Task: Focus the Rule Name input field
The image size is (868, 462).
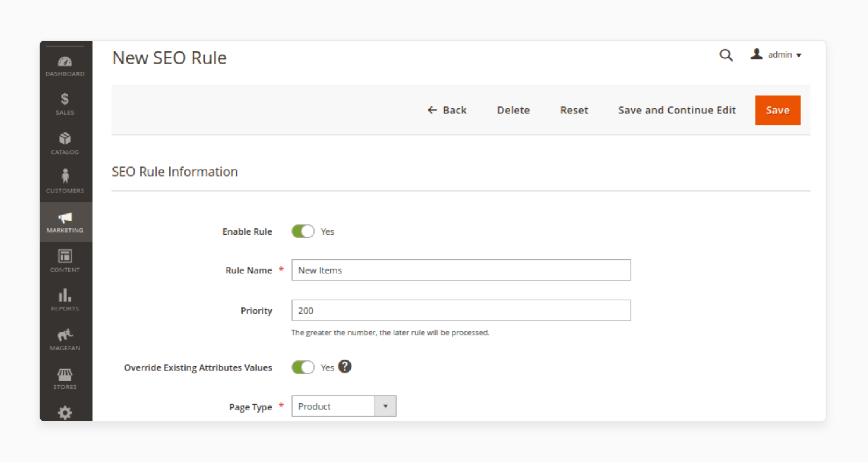Action: coord(461,270)
